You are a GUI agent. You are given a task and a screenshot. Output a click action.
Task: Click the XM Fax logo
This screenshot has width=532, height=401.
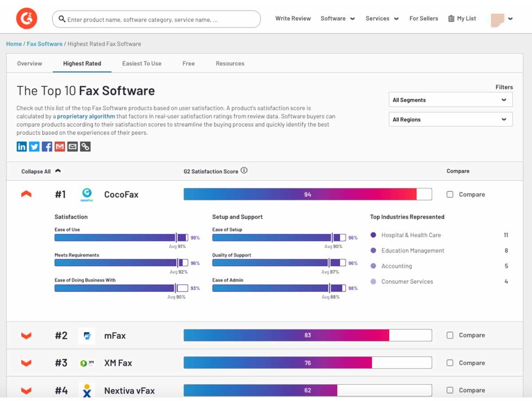pyautogui.click(x=87, y=363)
